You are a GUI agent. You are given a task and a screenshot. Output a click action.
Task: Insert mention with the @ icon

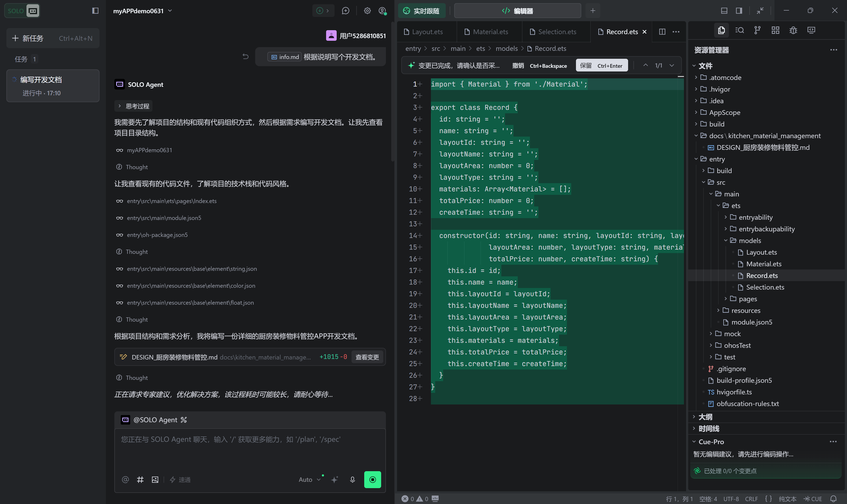[125, 480]
